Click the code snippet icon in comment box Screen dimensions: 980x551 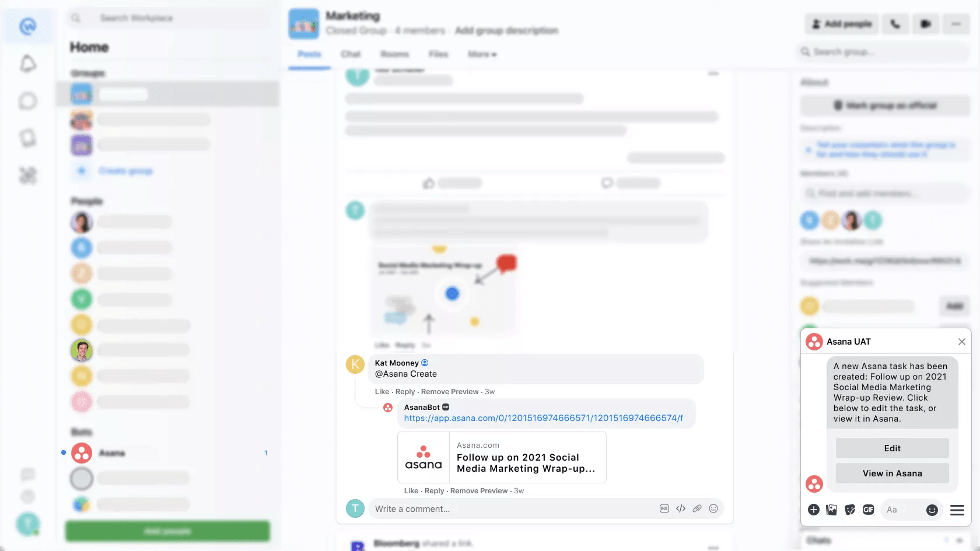click(x=681, y=508)
